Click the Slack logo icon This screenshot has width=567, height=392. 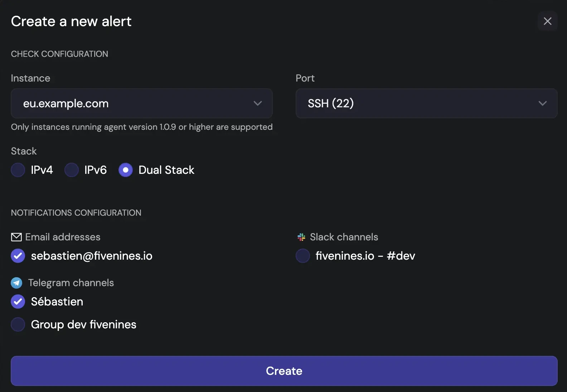pyautogui.click(x=301, y=237)
